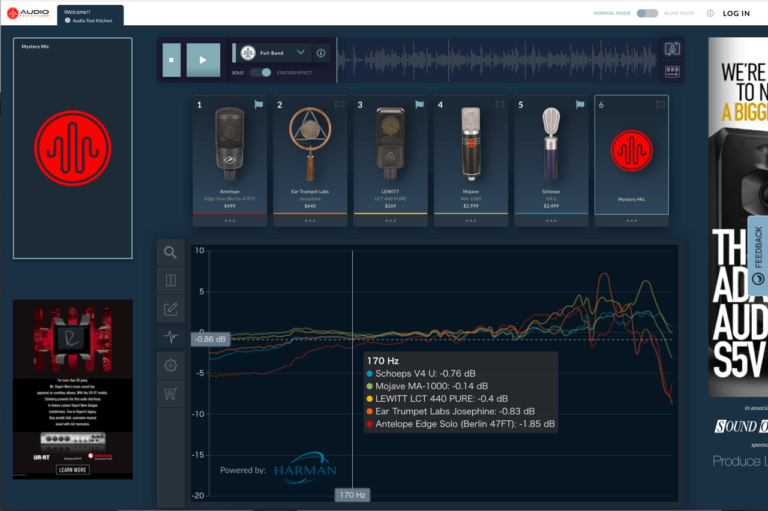
Task: Toggle flag on Ear Trumpet Labs Josephine card
Action: [339, 104]
